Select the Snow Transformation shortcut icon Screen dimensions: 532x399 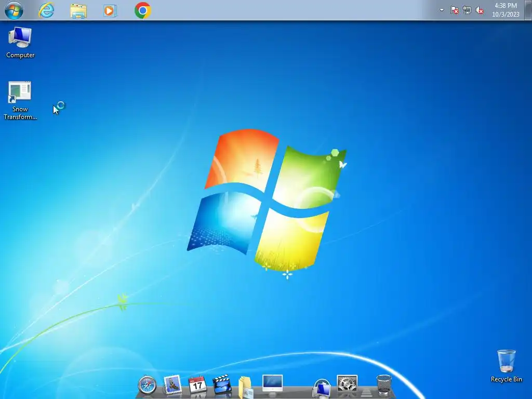pyautogui.click(x=20, y=101)
